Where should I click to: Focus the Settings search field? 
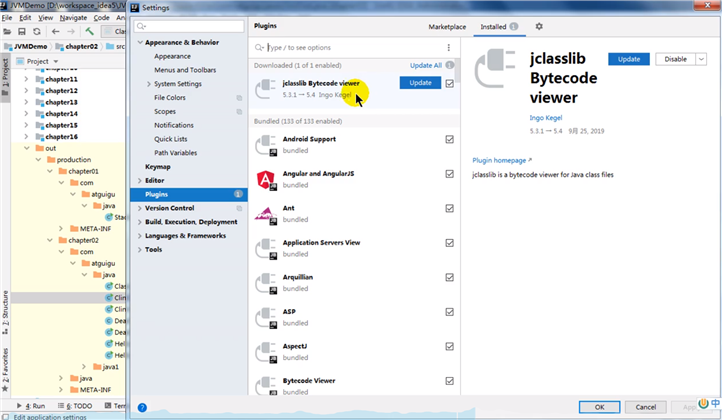click(x=189, y=26)
